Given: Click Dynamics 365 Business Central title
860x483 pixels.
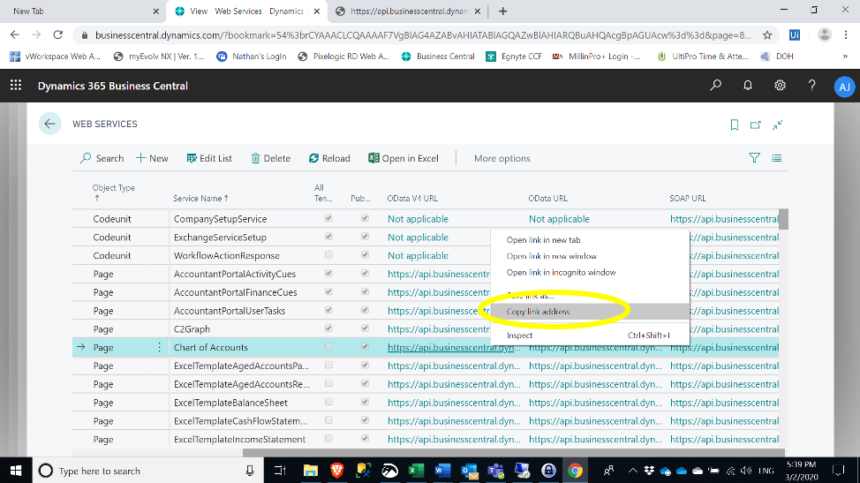Looking at the screenshot, I should coord(112,86).
